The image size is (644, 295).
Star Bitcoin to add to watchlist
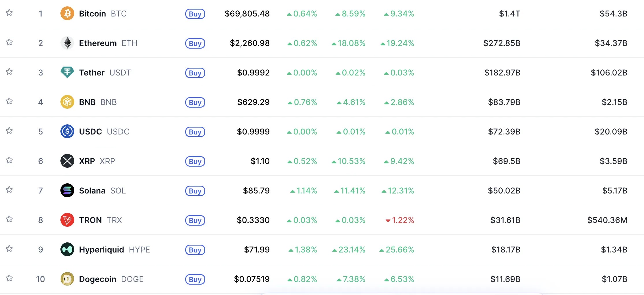[x=9, y=13]
